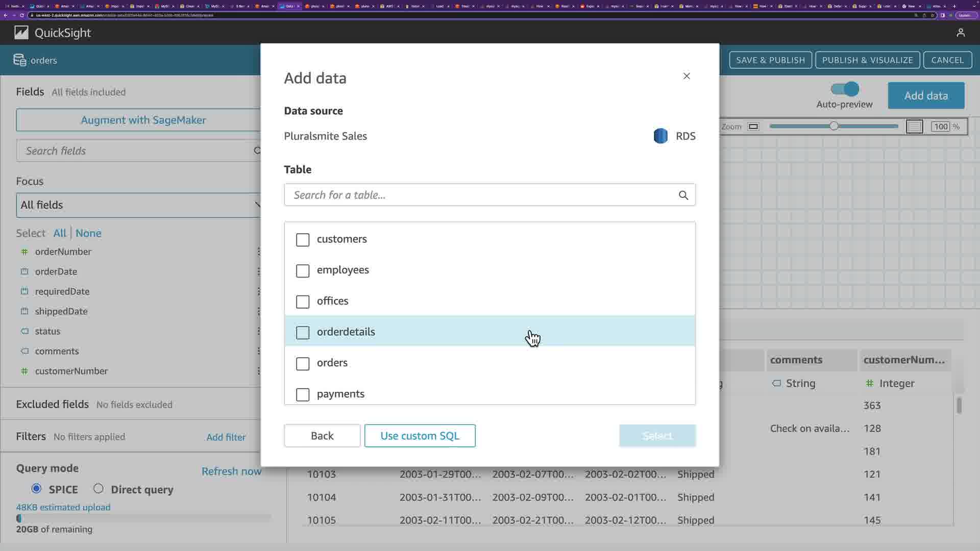Click the Use custom SQL button
Image resolution: width=980 pixels, height=551 pixels.
coord(420,436)
